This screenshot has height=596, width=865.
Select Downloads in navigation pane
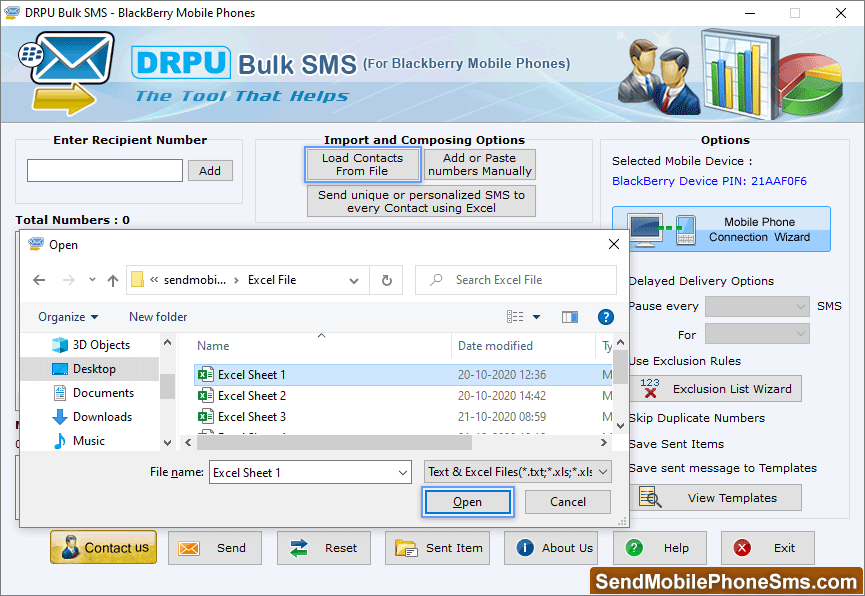pos(92,417)
